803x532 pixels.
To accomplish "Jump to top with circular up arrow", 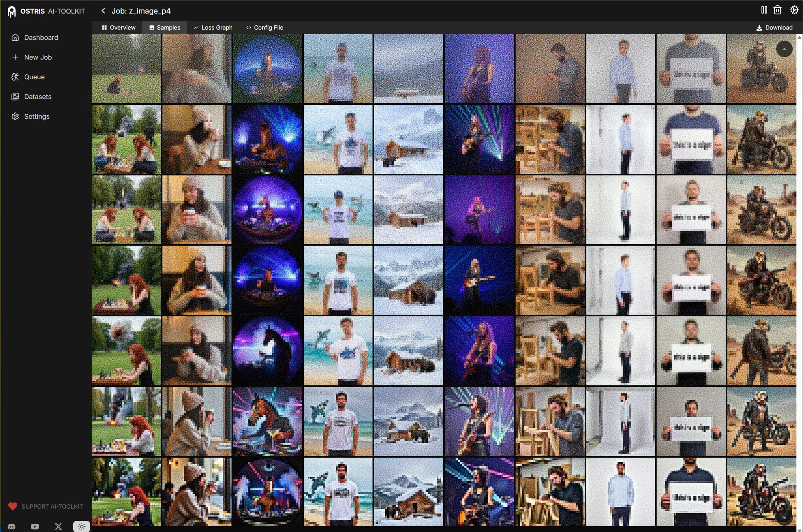I will pos(784,49).
